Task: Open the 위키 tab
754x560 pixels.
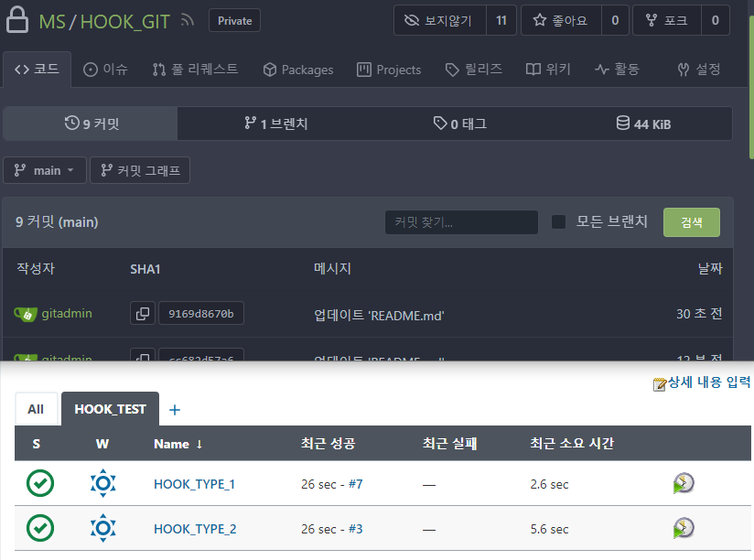Action: click(548, 70)
